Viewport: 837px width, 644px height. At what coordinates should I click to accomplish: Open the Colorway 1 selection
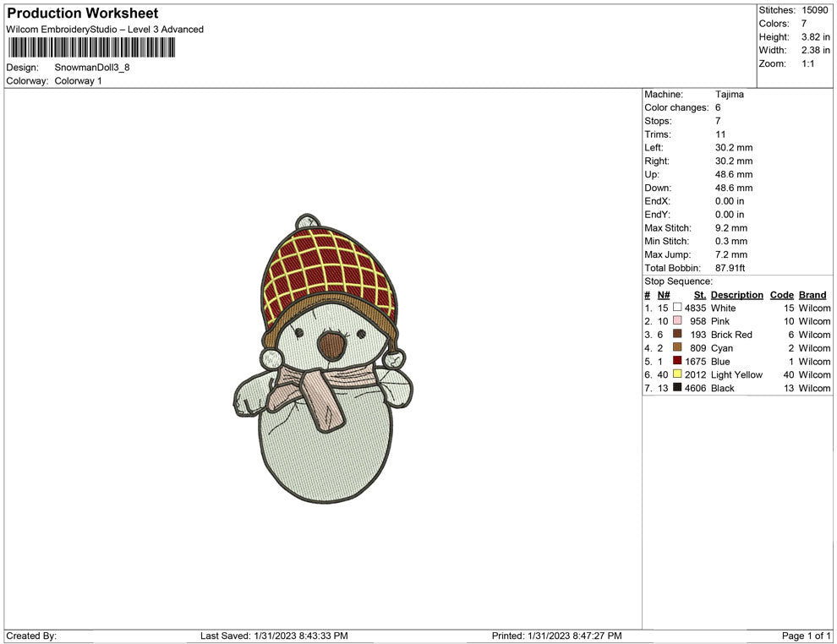pyautogui.click(x=78, y=81)
